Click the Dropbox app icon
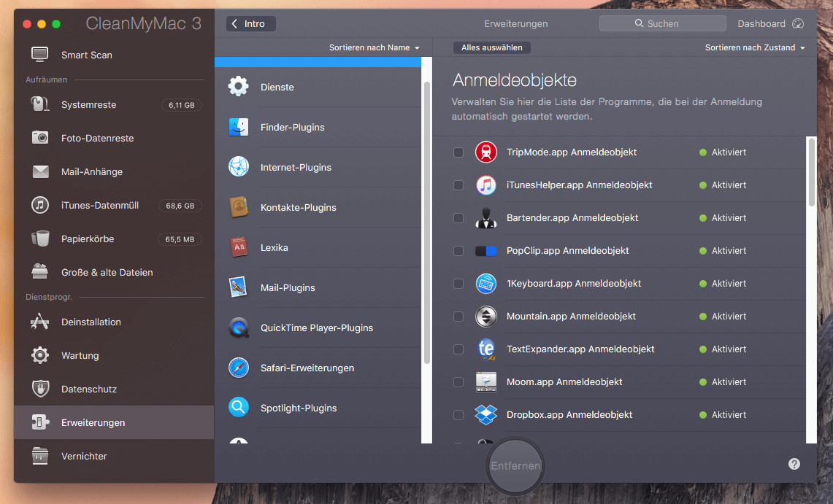 click(x=485, y=414)
